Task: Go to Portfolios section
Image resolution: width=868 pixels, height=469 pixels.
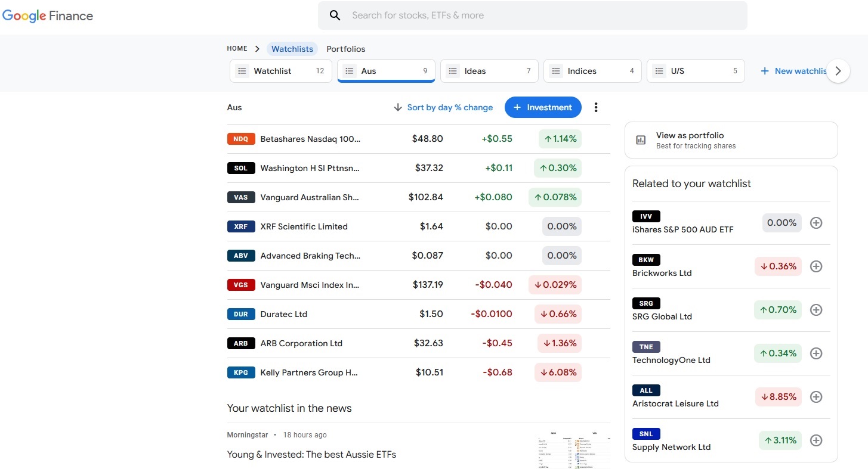Action: coord(345,49)
